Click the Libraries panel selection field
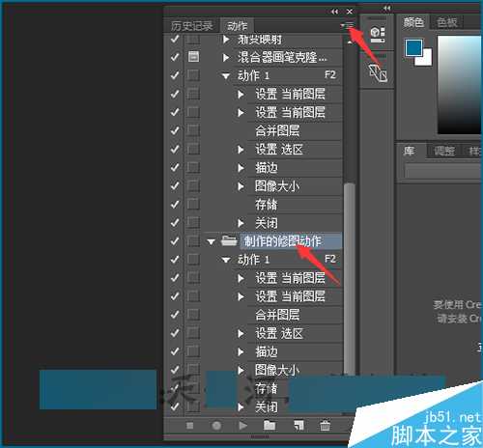 [443, 171]
